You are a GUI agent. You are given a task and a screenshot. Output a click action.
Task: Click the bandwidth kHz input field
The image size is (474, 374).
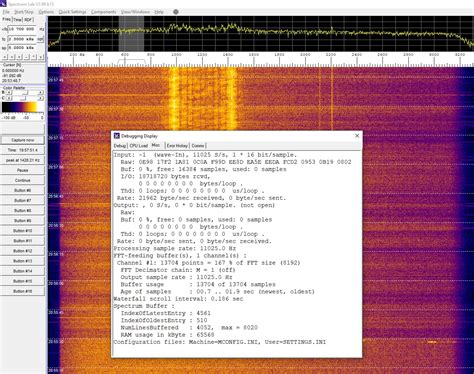tap(22, 48)
